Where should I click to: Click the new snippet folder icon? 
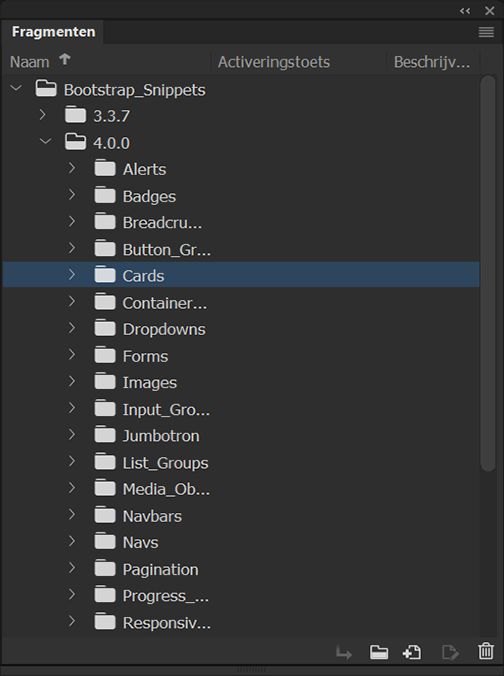pyautogui.click(x=379, y=652)
